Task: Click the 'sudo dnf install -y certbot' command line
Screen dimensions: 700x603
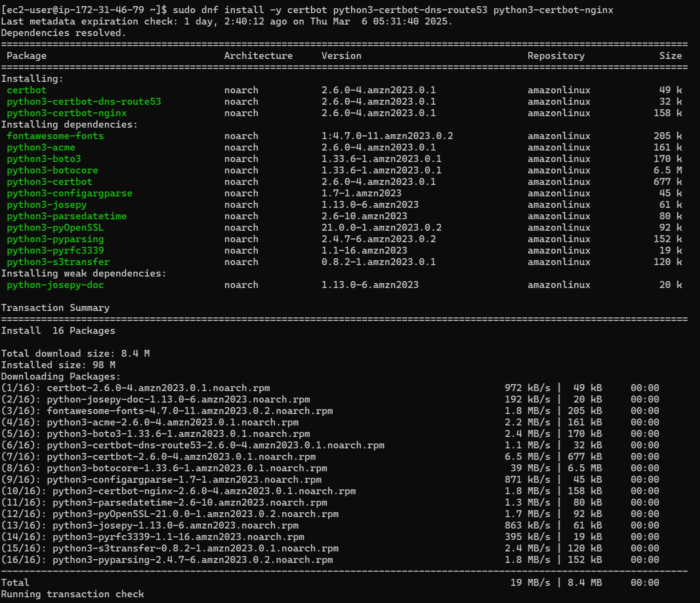Action: pos(307,10)
